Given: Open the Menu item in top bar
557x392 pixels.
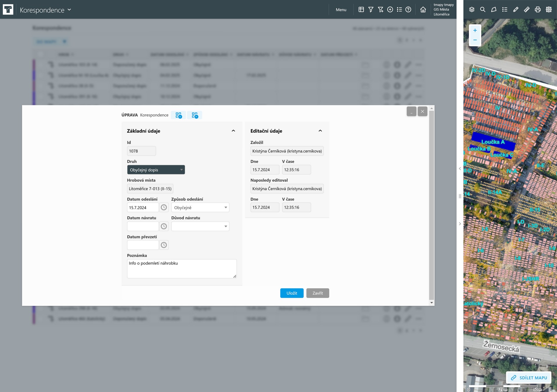Looking at the screenshot, I should pyautogui.click(x=341, y=10).
